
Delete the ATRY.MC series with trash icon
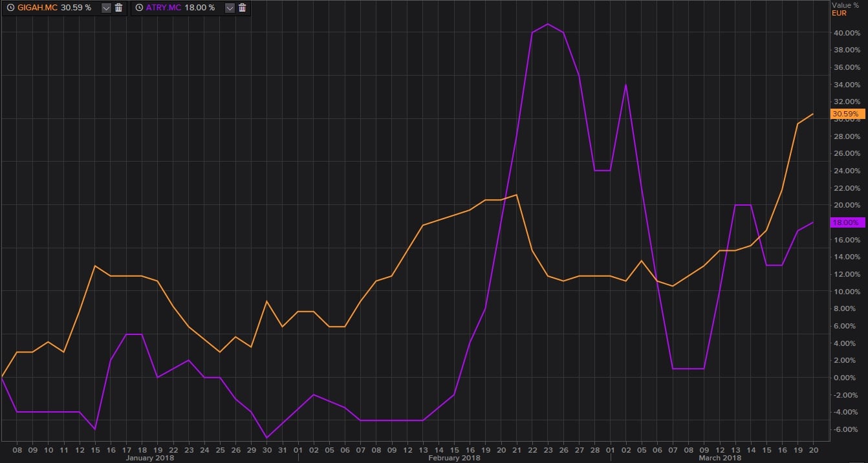pyautogui.click(x=242, y=8)
